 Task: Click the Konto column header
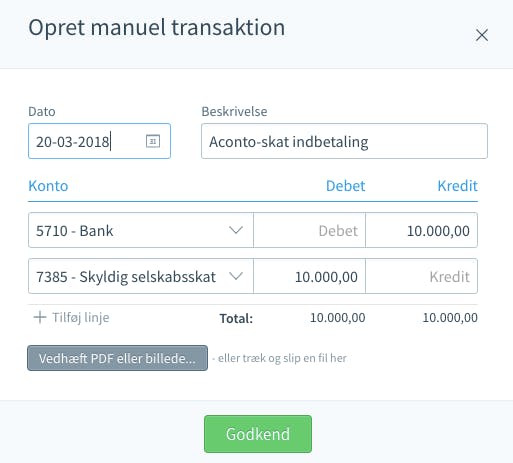click(x=48, y=186)
